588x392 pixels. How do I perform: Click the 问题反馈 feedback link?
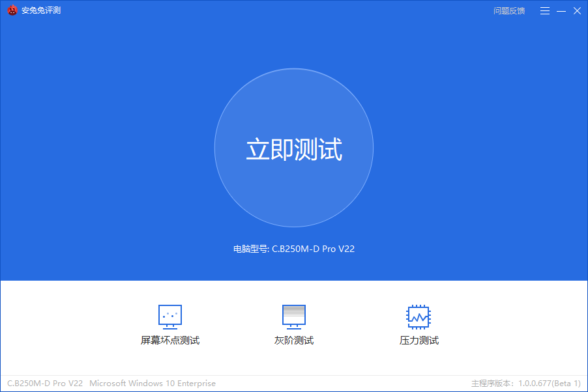(x=509, y=11)
